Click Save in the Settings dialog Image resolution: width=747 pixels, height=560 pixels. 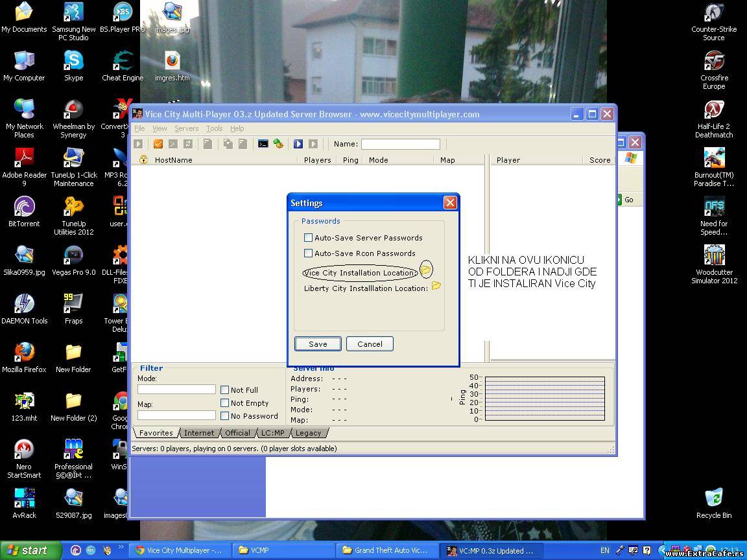pos(318,344)
